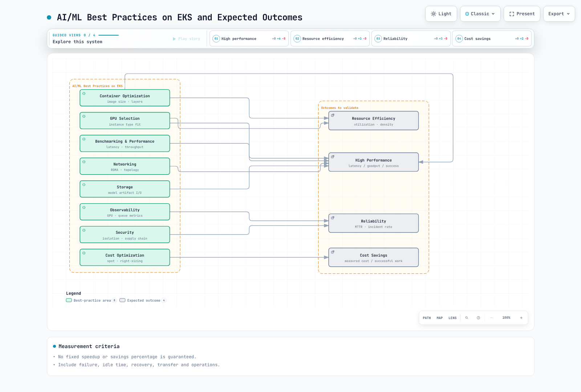Image resolution: width=581 pixels, height=392 pixels.
Task: Click the code icon on Cost Optimization node
Action: pyautogui.click(x=84, y=253)
